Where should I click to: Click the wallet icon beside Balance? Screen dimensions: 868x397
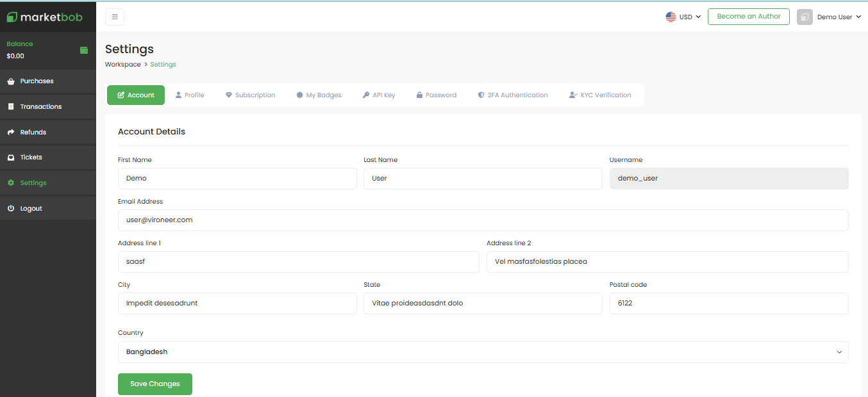point(84,50)
